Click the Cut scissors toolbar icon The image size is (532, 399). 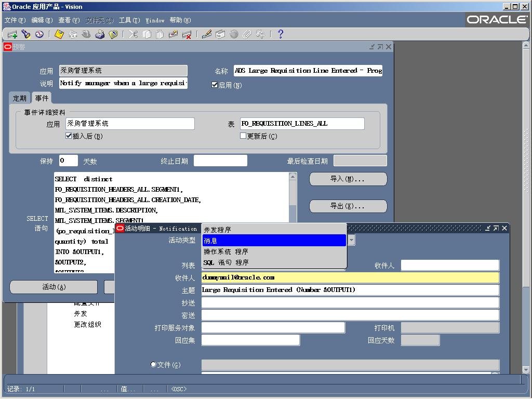(x=133, y=34)
